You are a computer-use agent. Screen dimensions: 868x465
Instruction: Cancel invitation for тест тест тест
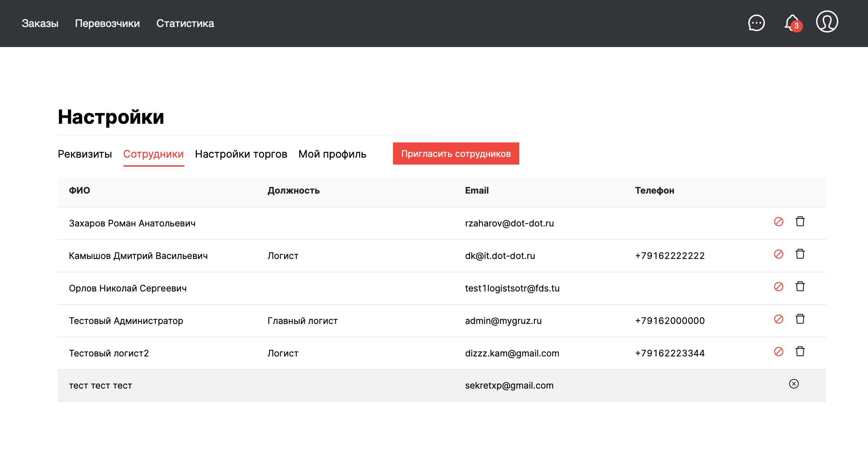[794, 384]
